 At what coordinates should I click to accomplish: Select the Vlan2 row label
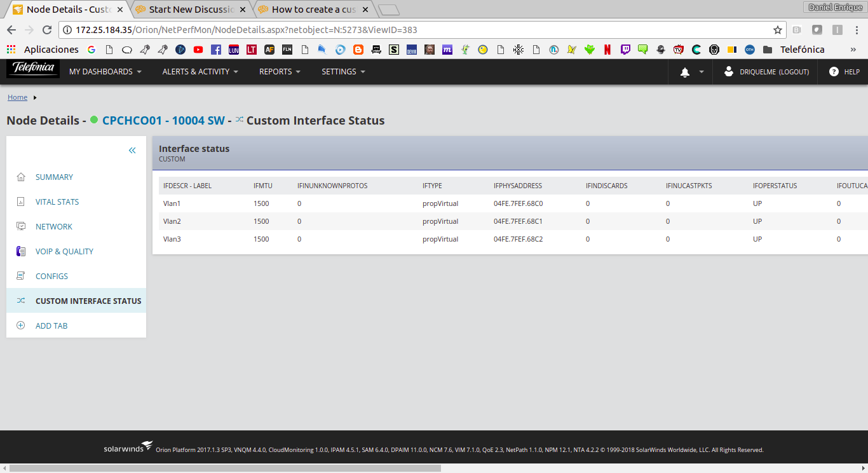pos(172,221)
